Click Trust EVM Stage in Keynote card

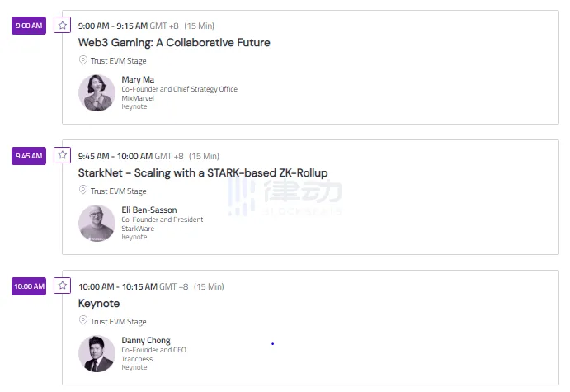118,322
